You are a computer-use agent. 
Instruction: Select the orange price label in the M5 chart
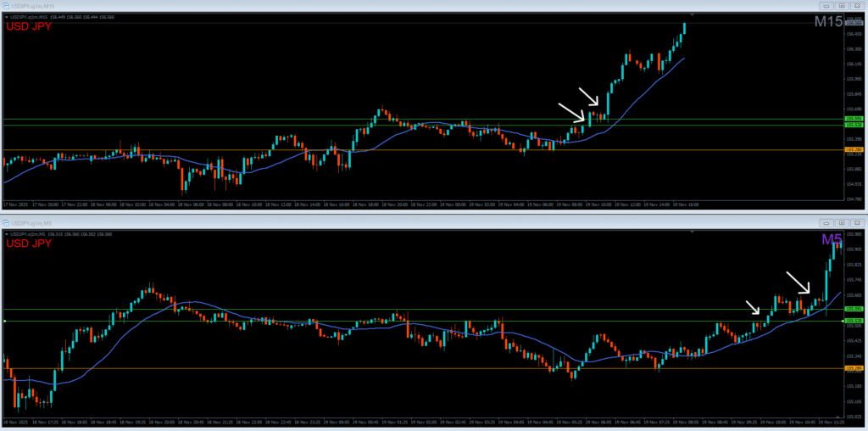pos(854,368)
